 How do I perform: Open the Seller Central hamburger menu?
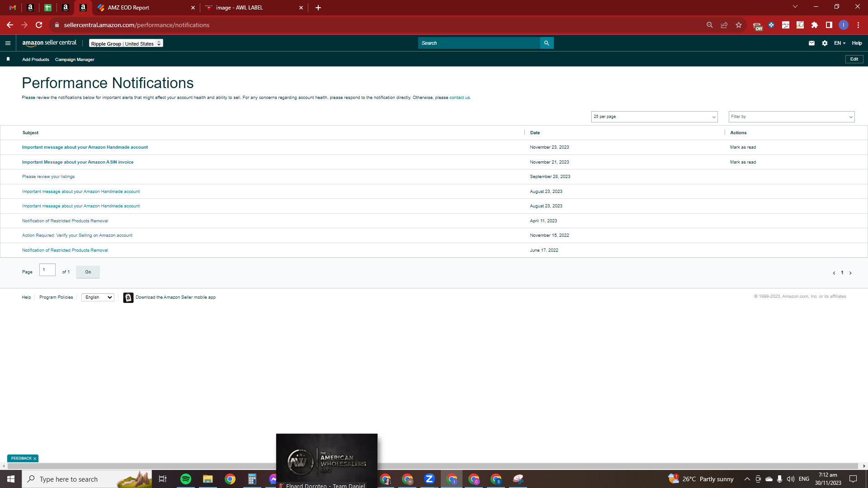click(x=8, y=43)
